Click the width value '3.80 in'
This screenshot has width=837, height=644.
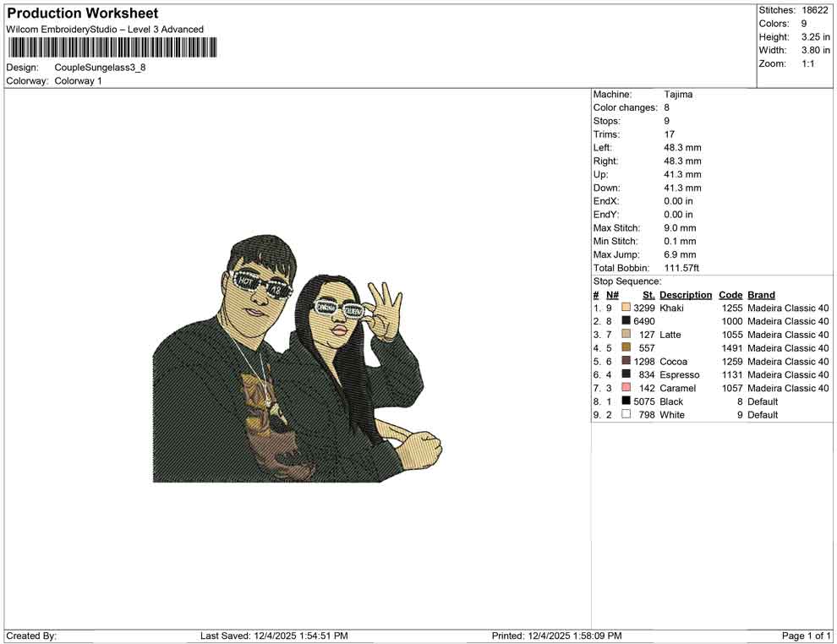pos(816,50)
